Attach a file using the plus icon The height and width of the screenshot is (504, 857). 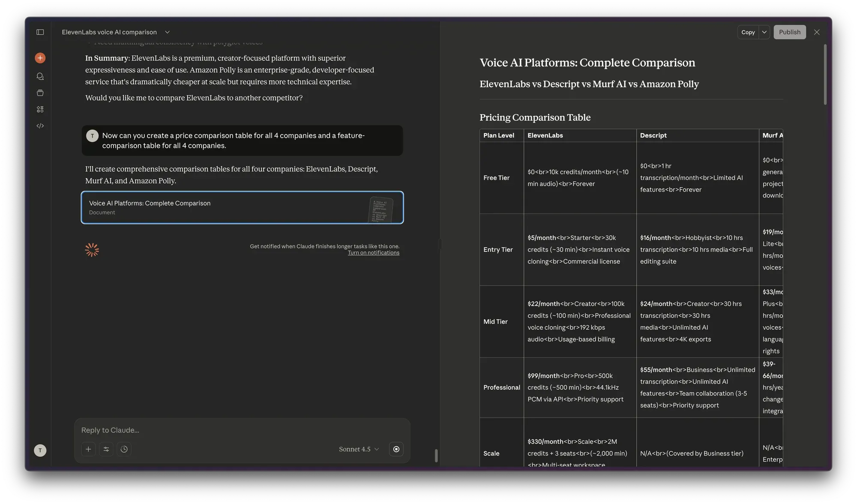88,449
